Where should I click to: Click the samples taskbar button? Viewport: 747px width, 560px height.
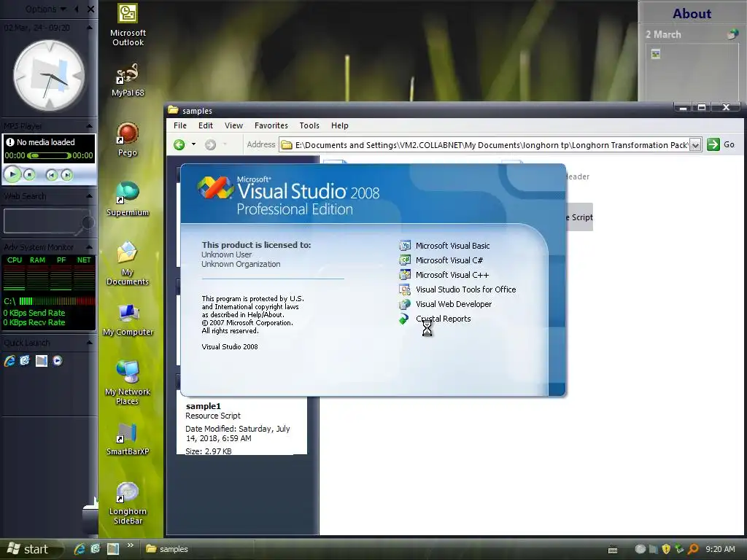pos(198,549)
